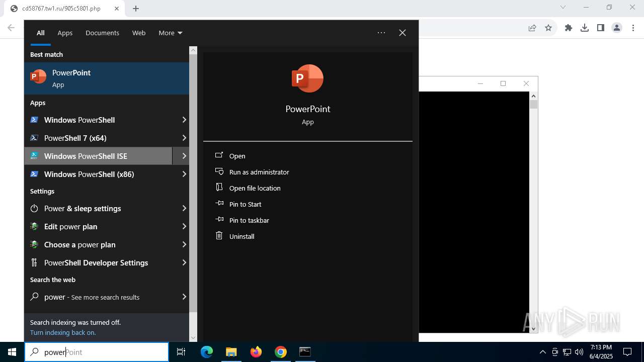Open volume control in tray
Viewport: 644px width, 362px height.
(579, 352)
